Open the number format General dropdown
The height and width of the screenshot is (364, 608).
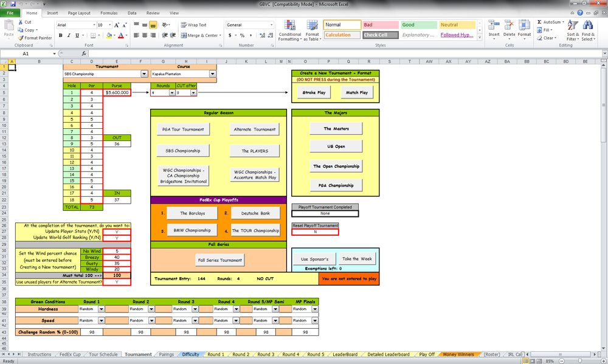pyautogui.click(x=271, y=25)
